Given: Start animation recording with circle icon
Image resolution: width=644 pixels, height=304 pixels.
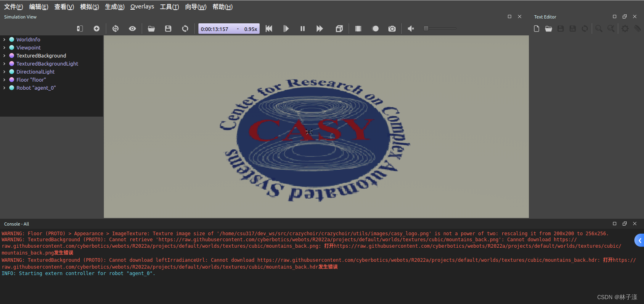Looking at the screenshot, I should click(x=376, y=29).
